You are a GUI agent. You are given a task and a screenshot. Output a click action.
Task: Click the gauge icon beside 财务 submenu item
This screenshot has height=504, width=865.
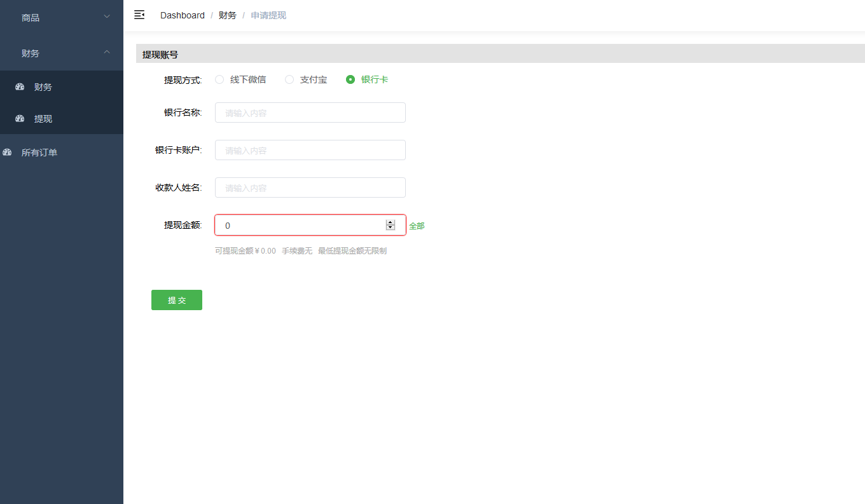(x=20, y=86)
